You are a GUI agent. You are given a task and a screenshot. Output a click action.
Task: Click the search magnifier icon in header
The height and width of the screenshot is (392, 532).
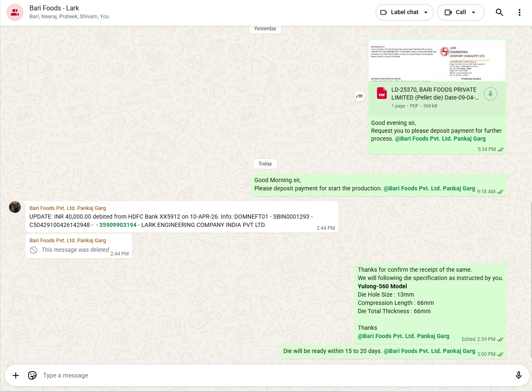499,12
